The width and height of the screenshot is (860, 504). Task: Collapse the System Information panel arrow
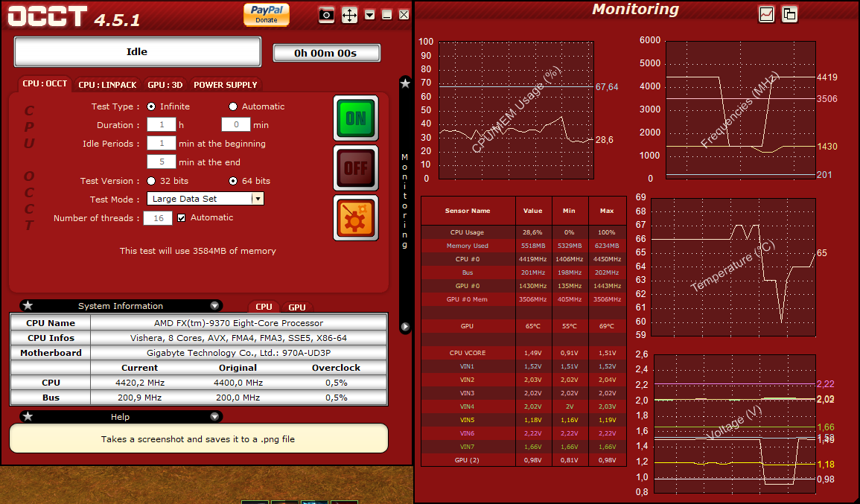point(214,305)
